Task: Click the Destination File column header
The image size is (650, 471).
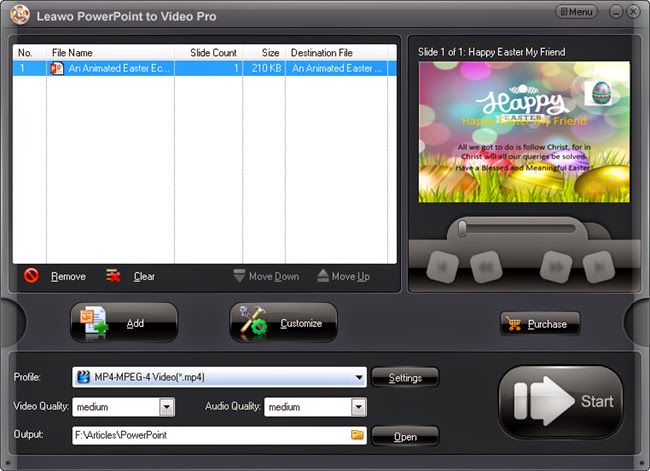Action: coord(336,53)
